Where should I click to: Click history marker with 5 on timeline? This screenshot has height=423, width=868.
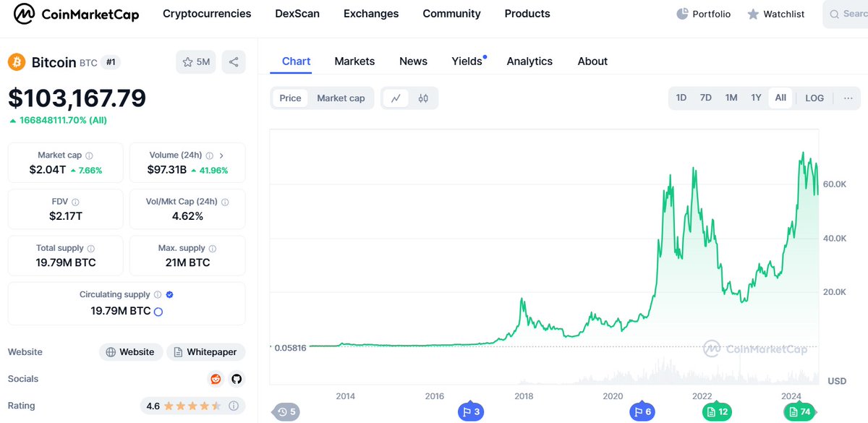click(x=286, y=412)
